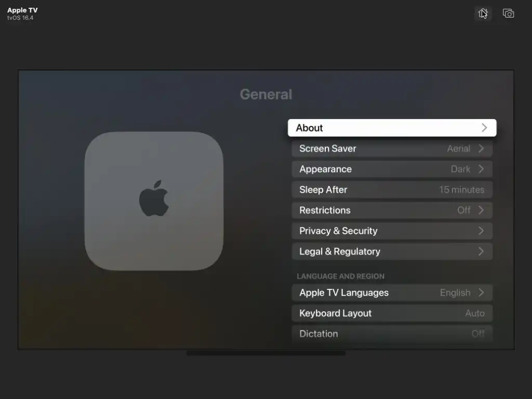Click the 'Apple TV' window title

point(22,10)
